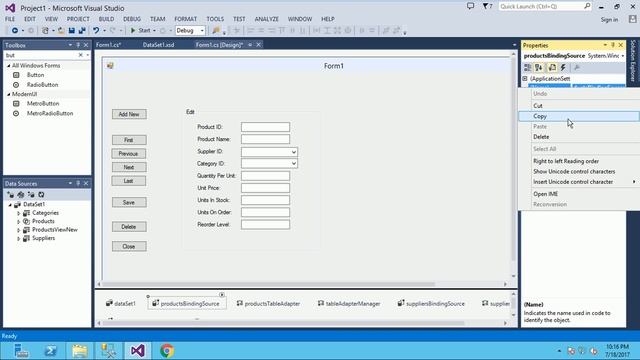Image resolution: width=640 pixels, height=360 pixels.
Task: Select productsTableAdapter component in tray
Action: [x=268, y=304]
